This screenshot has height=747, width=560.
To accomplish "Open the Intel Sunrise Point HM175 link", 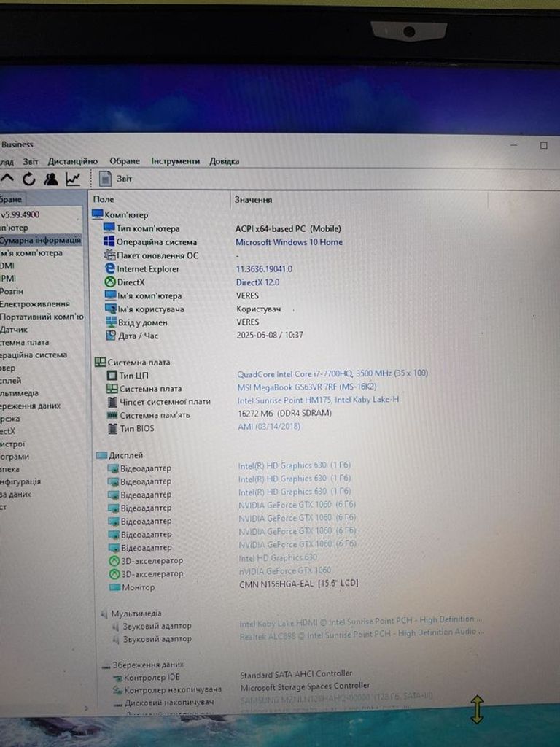I will (x=318, y=400).
